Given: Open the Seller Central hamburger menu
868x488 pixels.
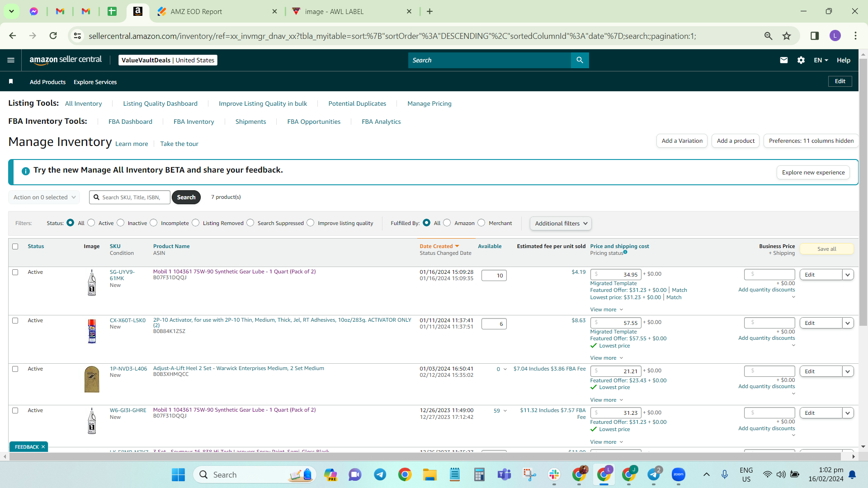Looking at the screenshot, I should coord(11,60).
